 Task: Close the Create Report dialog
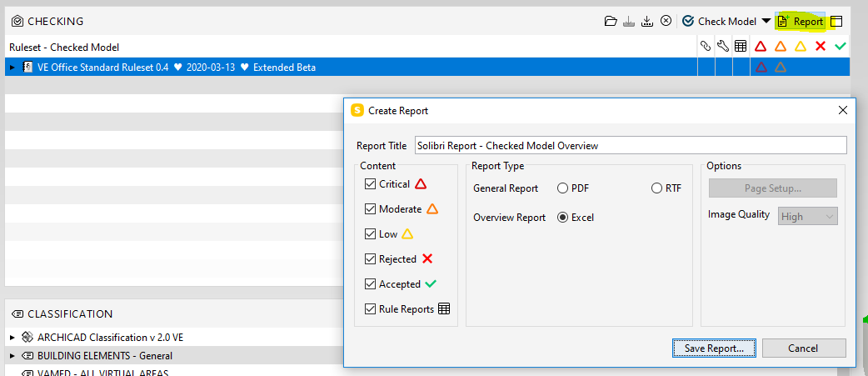click(x=842, y=110)
